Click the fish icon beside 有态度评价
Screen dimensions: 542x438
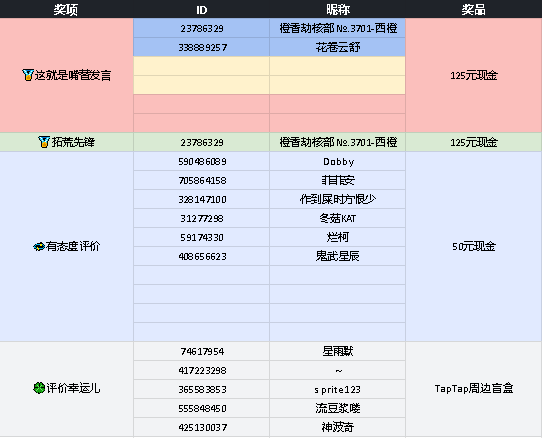(x=39, y=246)
